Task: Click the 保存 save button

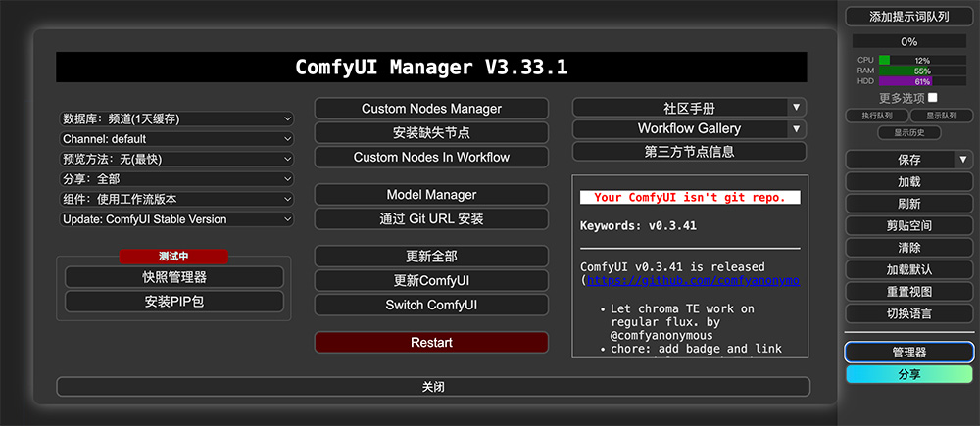Action: pos(900,160)
